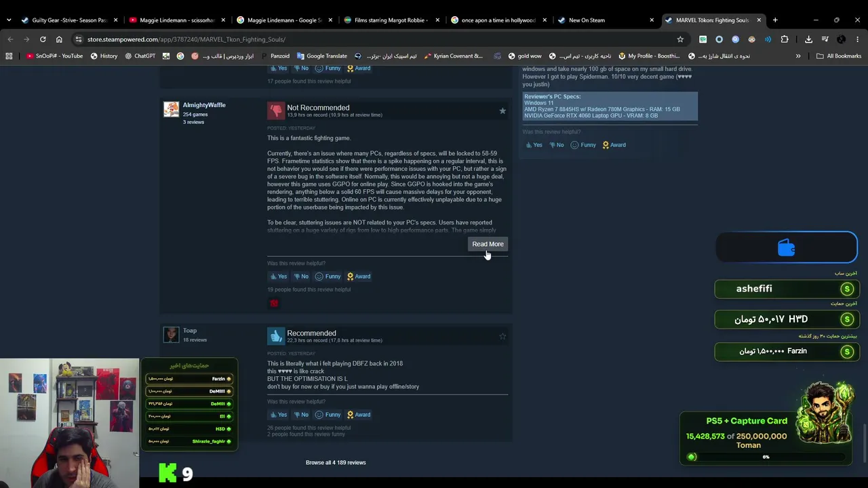Screen dimensions: 868x488
Task: Open the Apps grid in bookmarks bar
Action: click(x=9, y=56)
